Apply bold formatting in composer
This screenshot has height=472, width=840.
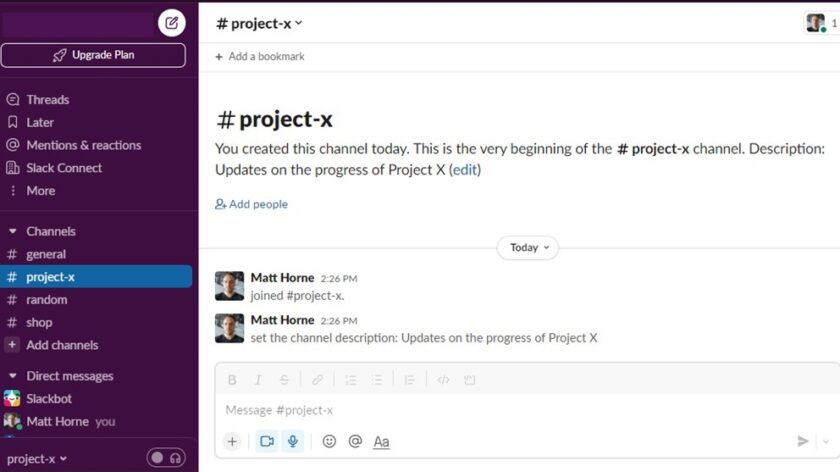pyautogui.click(x=232, y=380)
